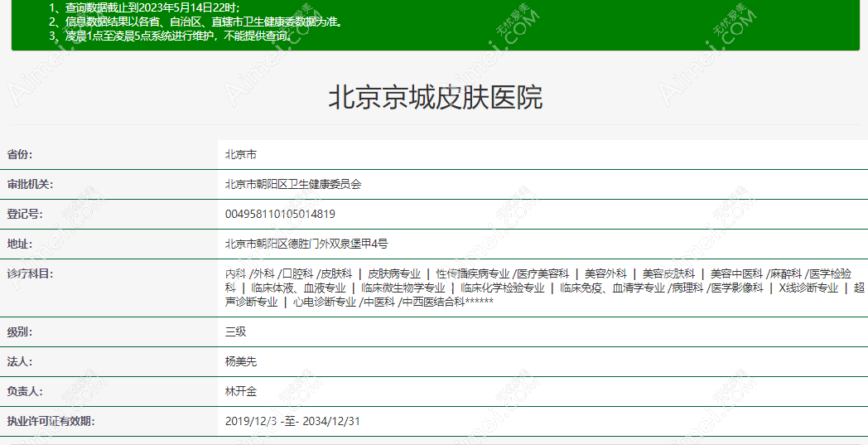Click the 负责人 label
This screenshot has height=445, width=868.
tap(25, 391)
